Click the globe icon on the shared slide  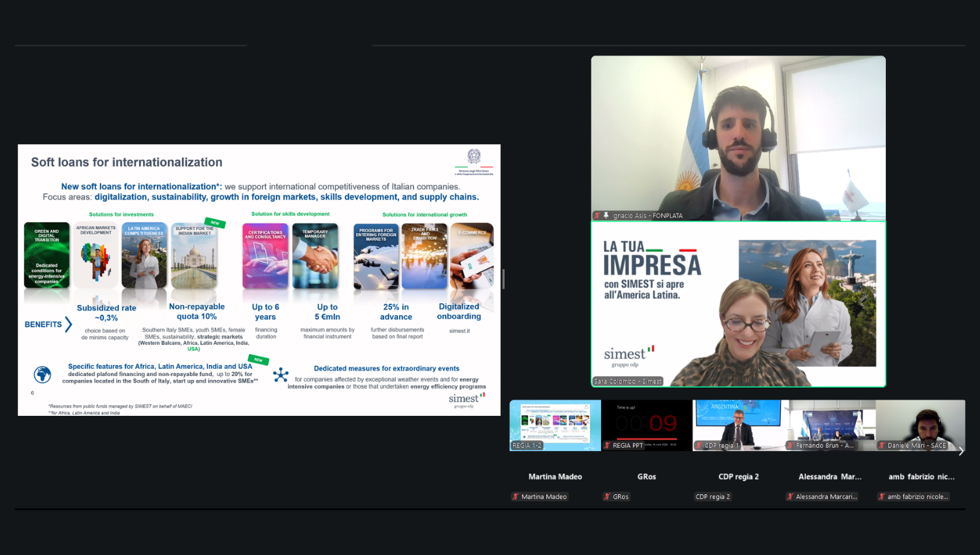point(42,375)
